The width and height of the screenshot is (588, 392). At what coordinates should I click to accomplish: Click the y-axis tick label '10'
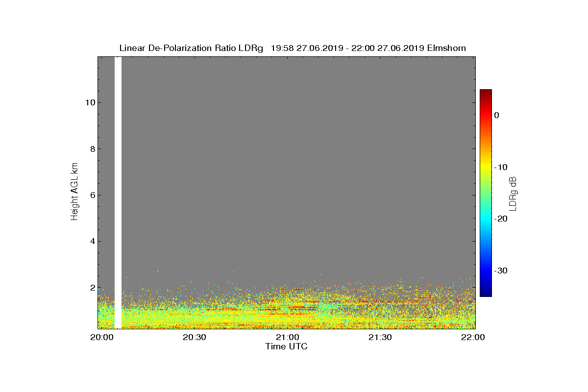click(90, 102)
